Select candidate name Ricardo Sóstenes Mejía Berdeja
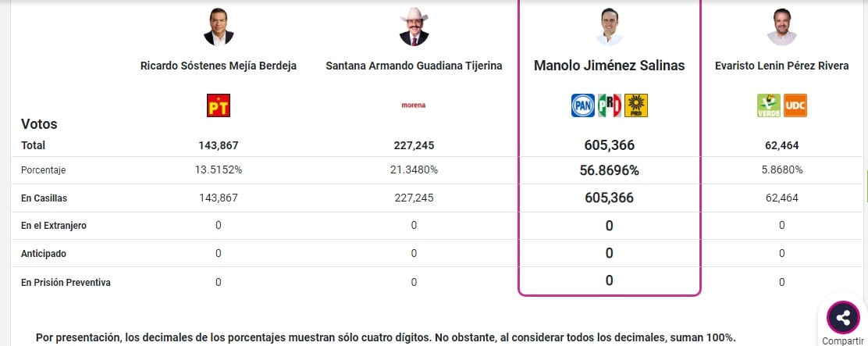Screen dimensions: 868x346 coord(219,66)
